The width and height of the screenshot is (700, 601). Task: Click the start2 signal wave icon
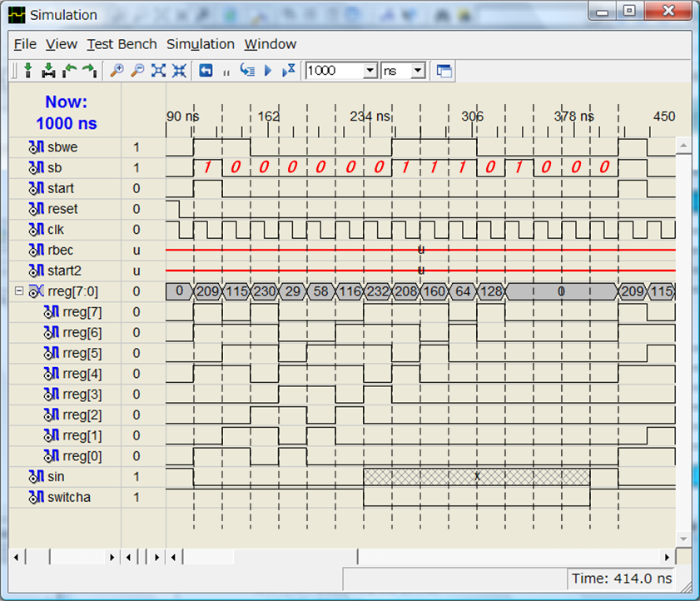pyautogui.click(x=36, y=271)
